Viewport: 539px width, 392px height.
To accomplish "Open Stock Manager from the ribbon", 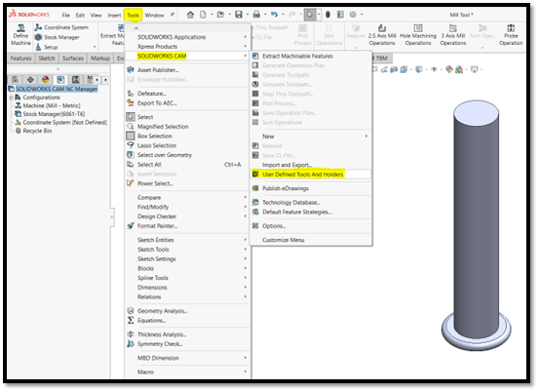I will [x=58, y=37].
